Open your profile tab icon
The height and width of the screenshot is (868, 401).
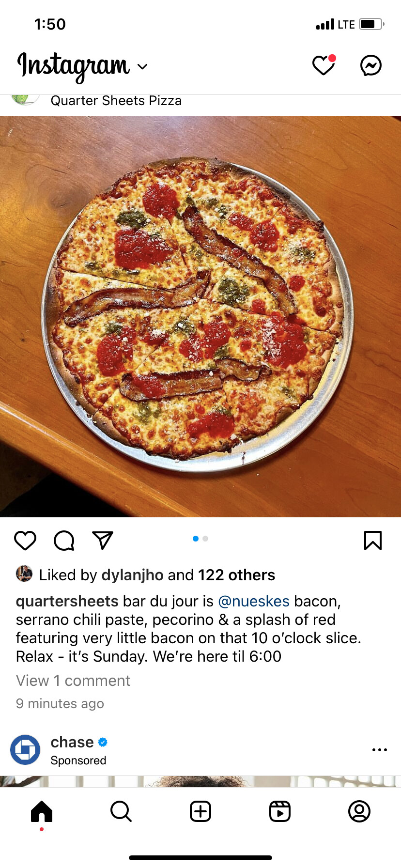point(359,811)
